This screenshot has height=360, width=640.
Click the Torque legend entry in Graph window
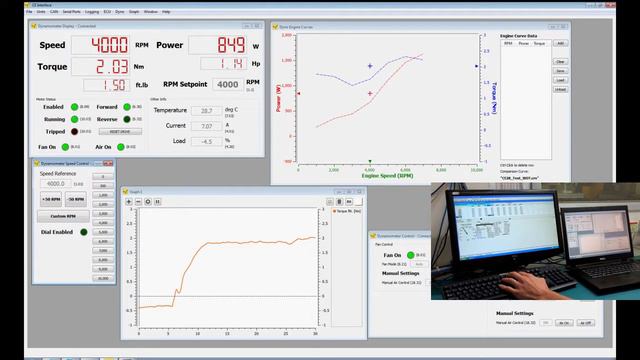point(347,211)
